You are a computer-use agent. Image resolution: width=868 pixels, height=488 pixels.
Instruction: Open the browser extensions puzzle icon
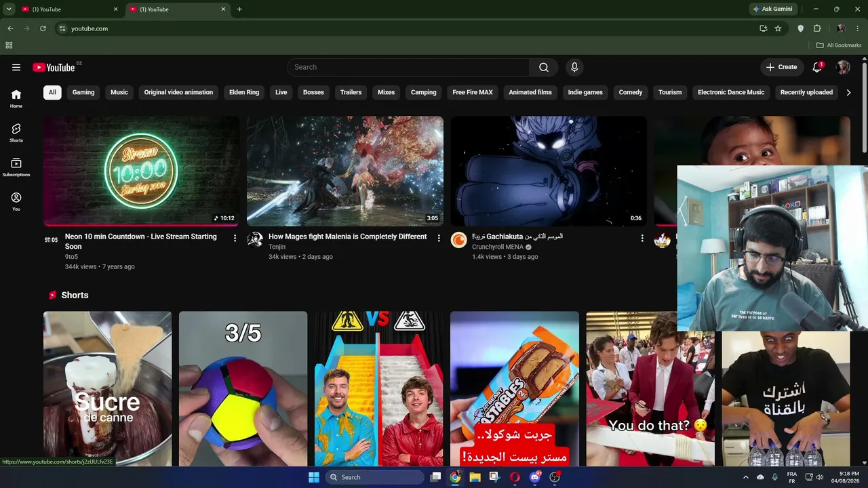[x=817, y=28]
